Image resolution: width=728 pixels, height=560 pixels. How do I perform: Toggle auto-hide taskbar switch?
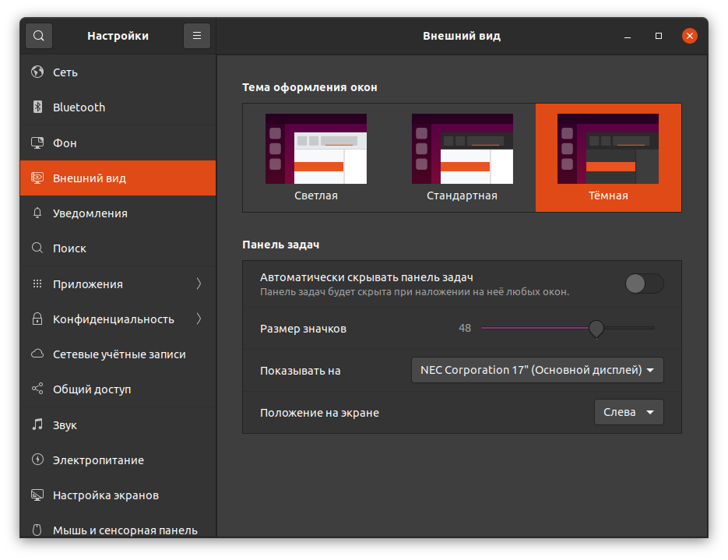click(644, 284)
